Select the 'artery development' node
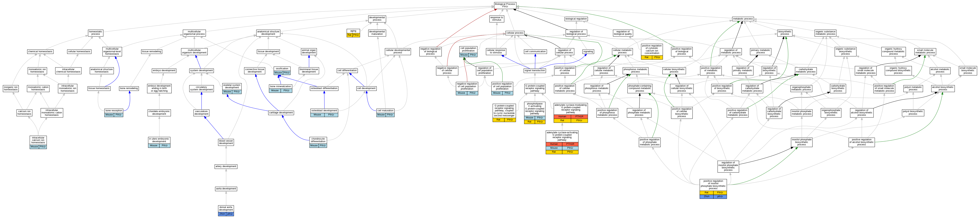This screenshot has height=218, width=980. [x=226, y=166]
